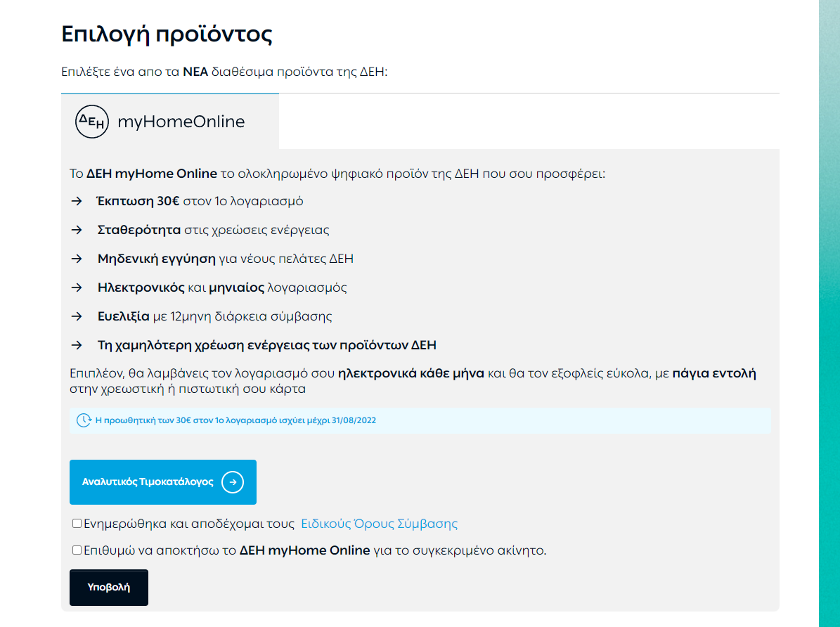Click the text Έκπτωση 30€ στον 1ο λογαριασμό

click(200, 201)
